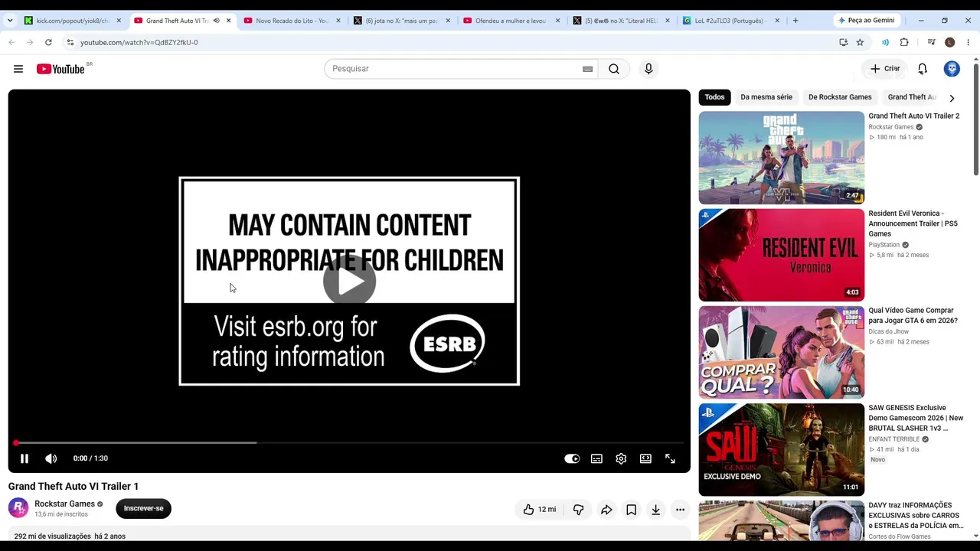
Task: Switch to the LoL #2uTLO3 tab
Action: (x=730, y=21)
